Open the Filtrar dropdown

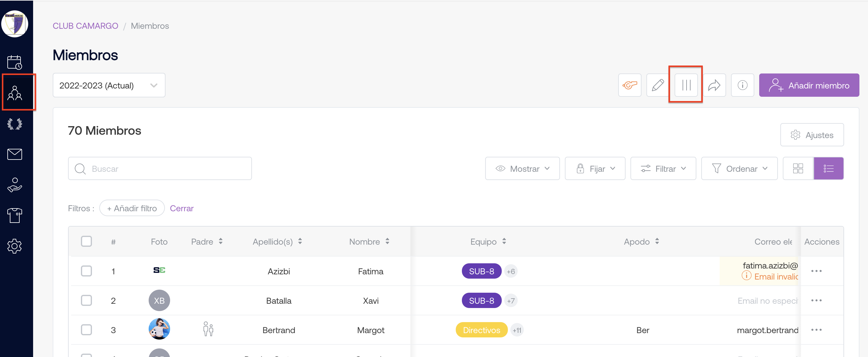(663, 169)
